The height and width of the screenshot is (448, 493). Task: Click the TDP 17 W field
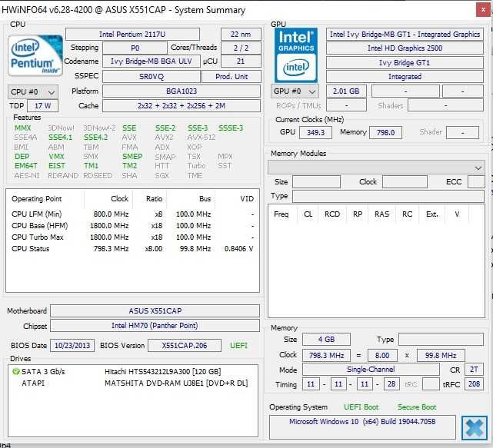click(43, 105)
